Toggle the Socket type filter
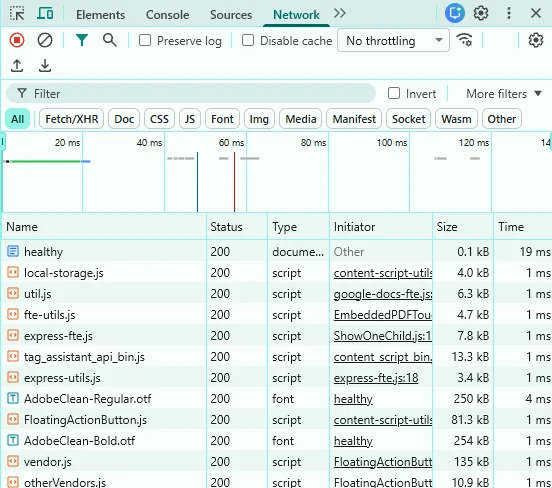 (408, 119)
